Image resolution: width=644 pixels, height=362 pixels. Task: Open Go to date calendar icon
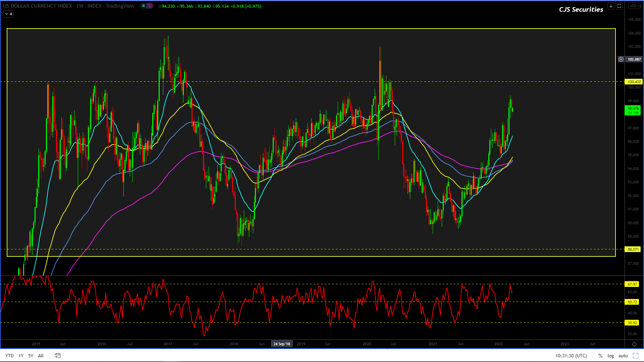[x=57, y=356]
